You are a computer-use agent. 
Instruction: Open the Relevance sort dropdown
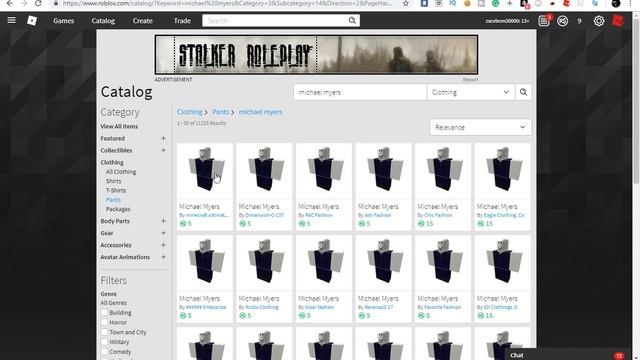coord(480,127)
